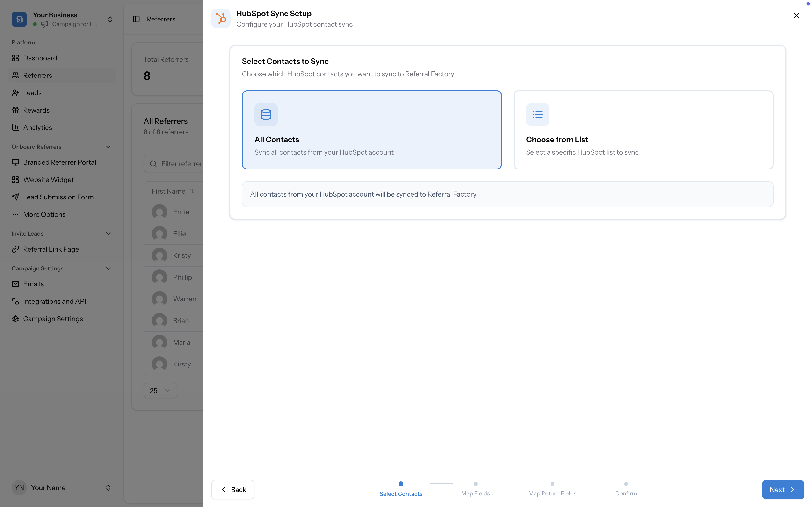Open the Website Widget section
The width and height of the screenshot is (812, 507).
click(49, 179)
